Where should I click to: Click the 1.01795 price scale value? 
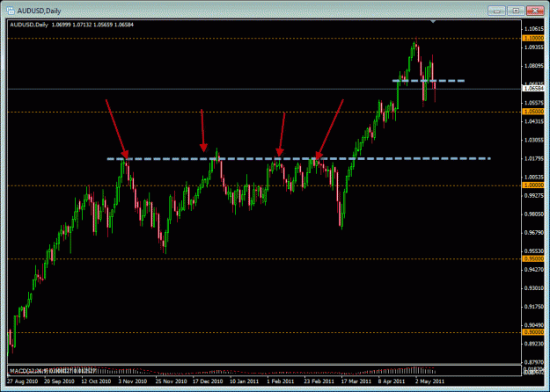coord(534,159)
